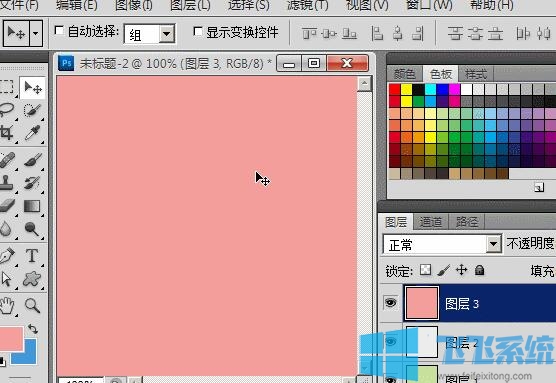This screenshot has height=383, width=556.
Task: Select the 图层 3 thumbnail
Action: coord(422,303)
